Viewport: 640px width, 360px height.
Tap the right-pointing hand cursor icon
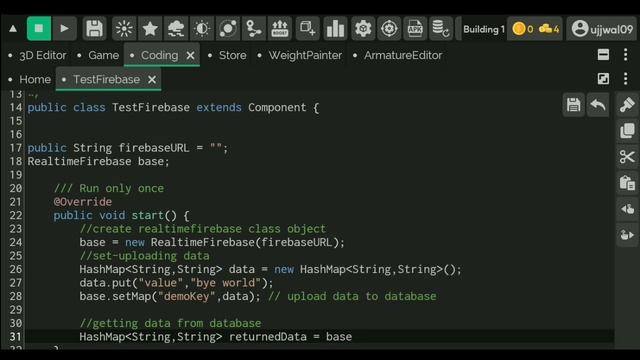[x=627, y=235]
